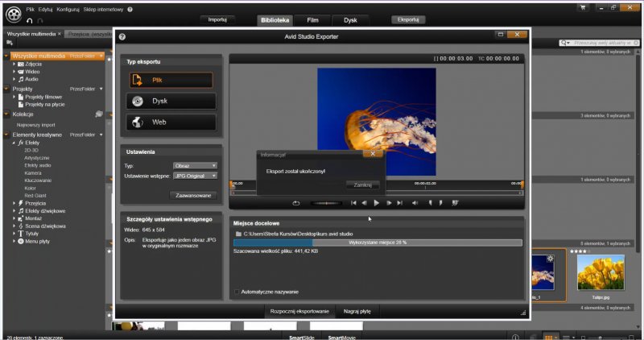Open the Typ dropdown set to Obraz
Viewport: 644px width, 340px height.
click(196, 165)
